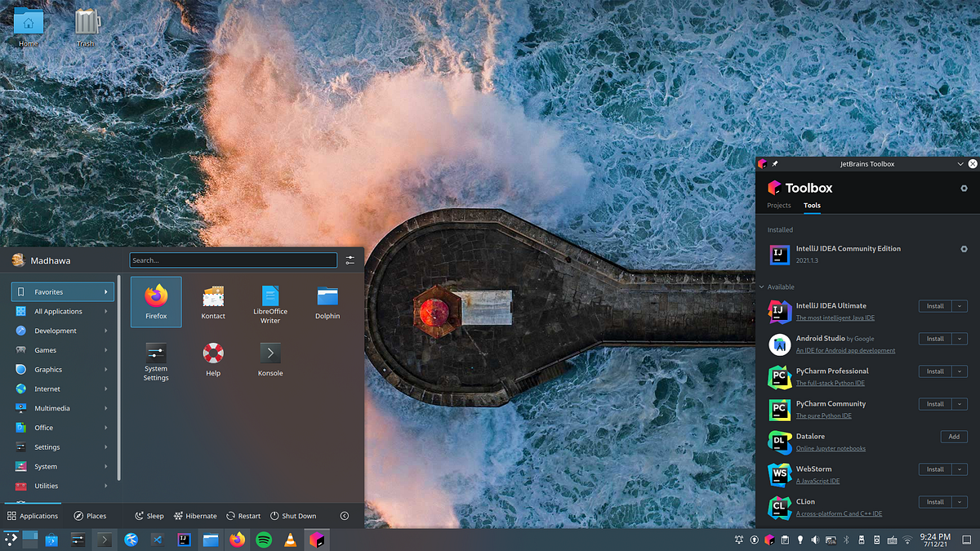The height and width of the screenshot is (551, 980).
Task: Collapse the Available section in Toolbox
Action: 761,287
